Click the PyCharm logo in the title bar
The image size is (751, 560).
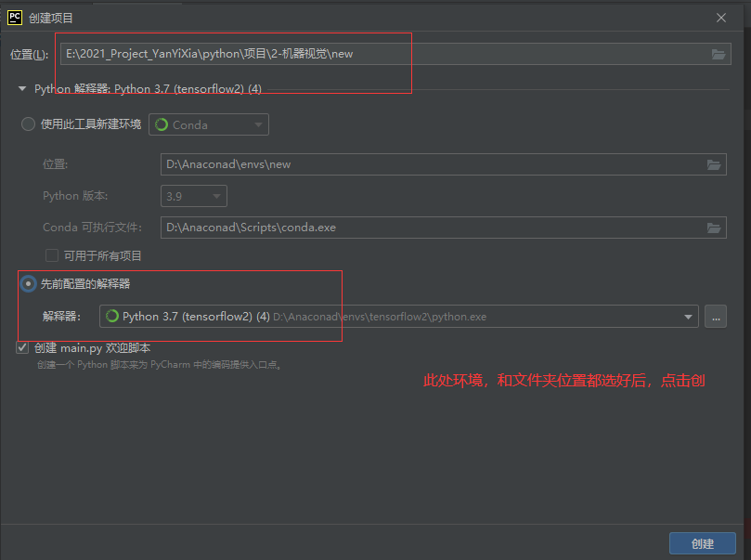15,18
